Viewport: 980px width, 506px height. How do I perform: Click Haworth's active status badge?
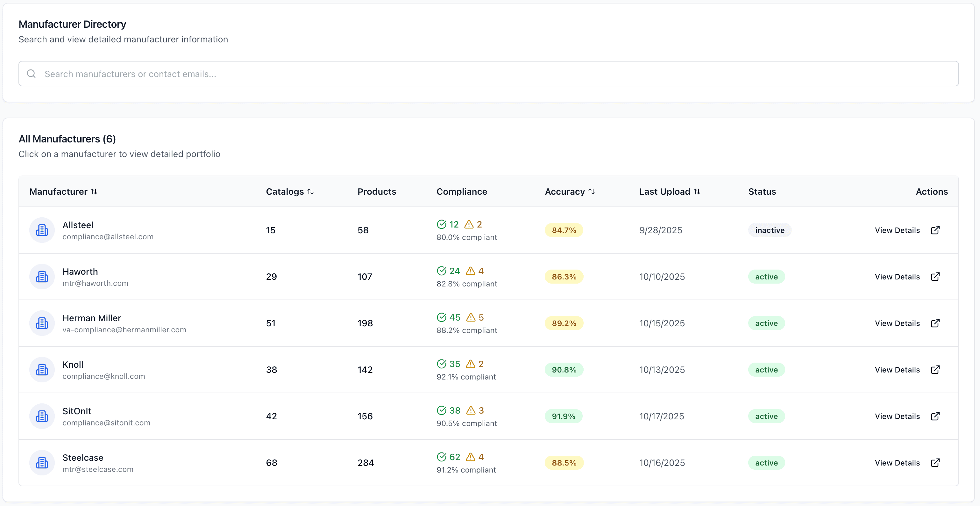coord(766,277)
